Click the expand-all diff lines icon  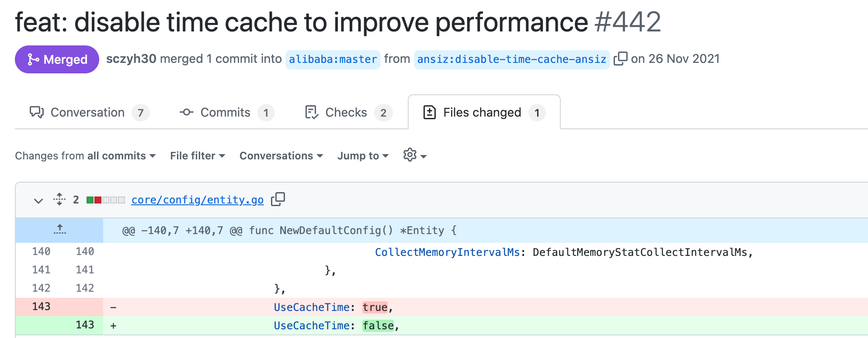pyautogui.click(x=59, y=200)
